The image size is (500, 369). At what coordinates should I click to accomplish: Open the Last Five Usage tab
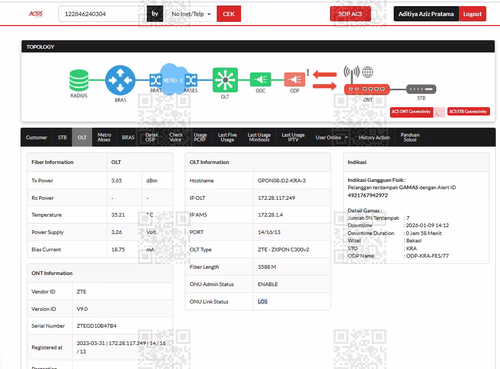pos(227,137)
